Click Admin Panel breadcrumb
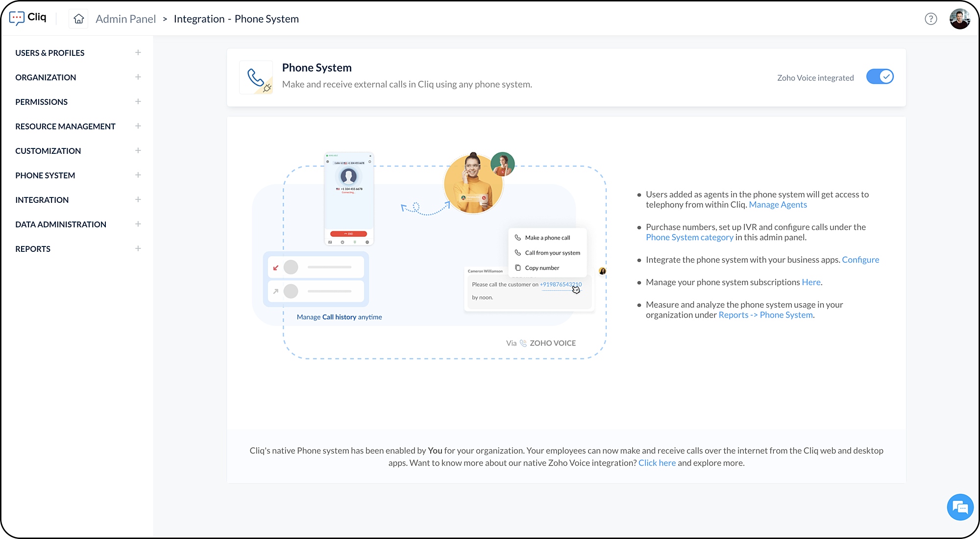The width and height of the screenshot is (980, 539). point(125,19)
